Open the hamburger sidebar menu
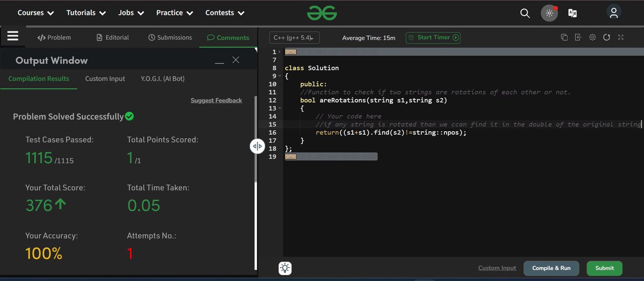644x281 pixels. coord(13,36)
